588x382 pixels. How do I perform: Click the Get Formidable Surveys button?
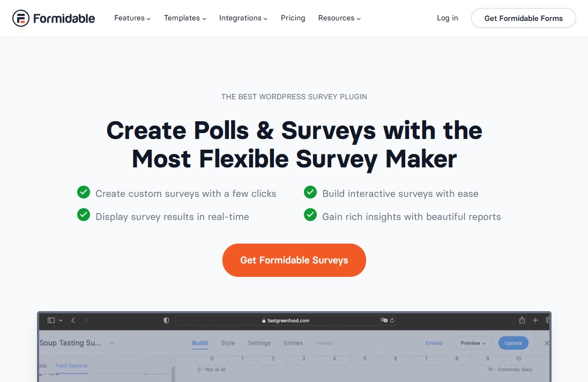click(294, 260)
